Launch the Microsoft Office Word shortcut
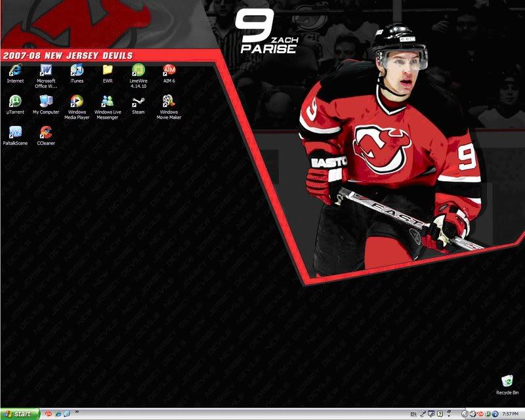The height and width of the screenshot is (420, 525). [x=46, y=76]
